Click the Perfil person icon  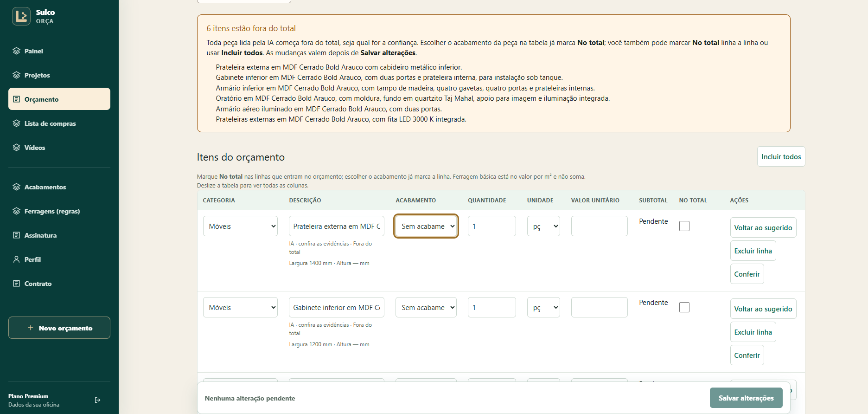click(x=17, y=259)
